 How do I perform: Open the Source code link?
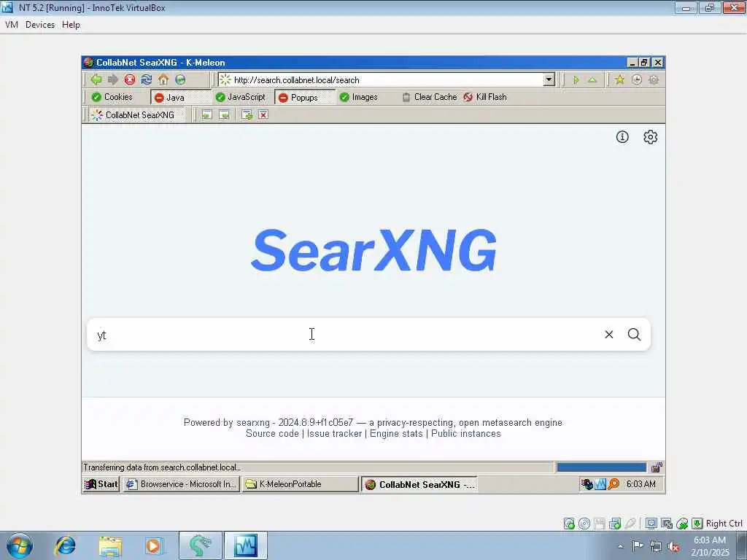click(272, 434)
